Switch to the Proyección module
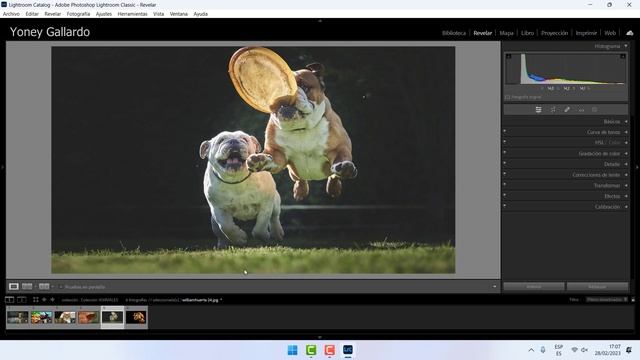Image resolution: width=640 pixels, height=360 pixels. point(554,33)
